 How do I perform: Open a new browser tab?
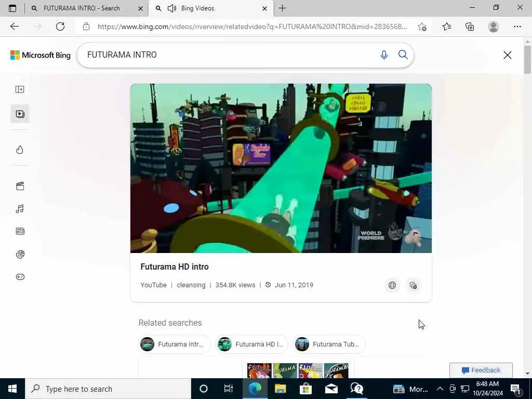click(x=282, y=8)
